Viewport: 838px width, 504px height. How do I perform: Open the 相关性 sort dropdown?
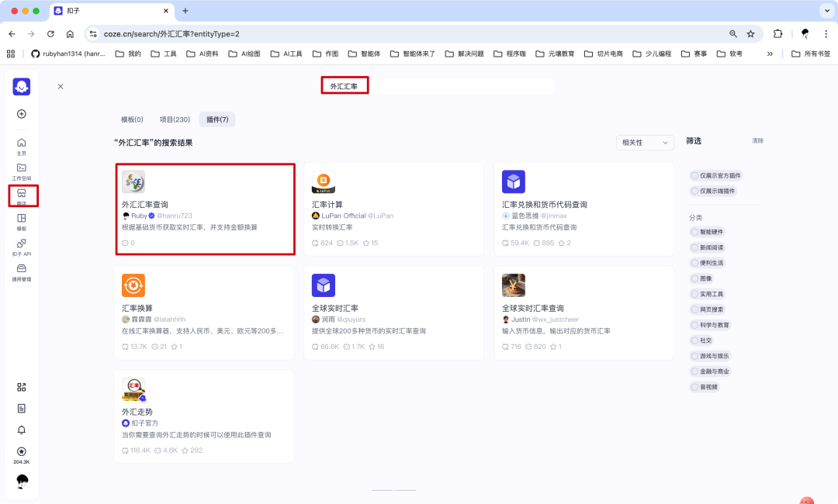pos(645,143)
